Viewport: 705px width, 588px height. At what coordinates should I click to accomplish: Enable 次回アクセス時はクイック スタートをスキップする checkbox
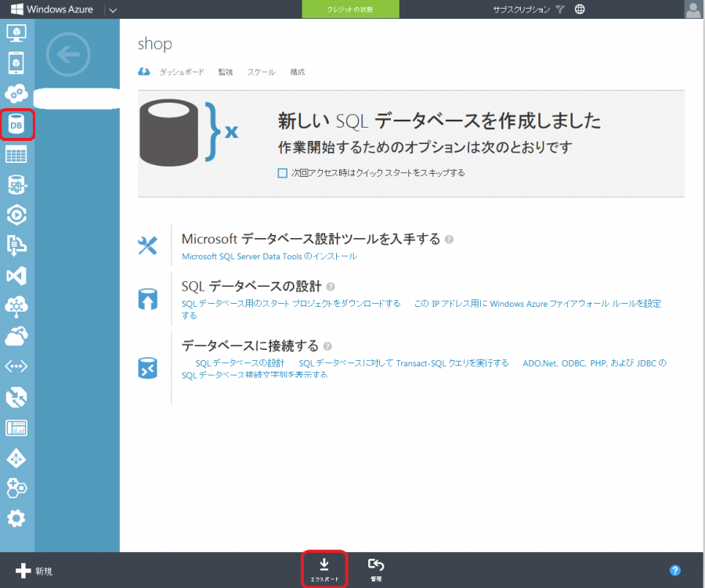click(x=282, y=173)
